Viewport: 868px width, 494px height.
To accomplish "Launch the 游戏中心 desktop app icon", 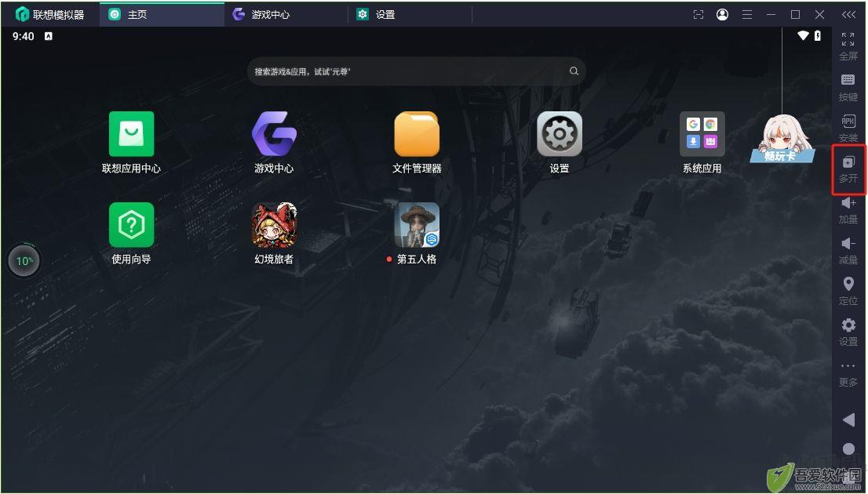I will pos(274,134).
